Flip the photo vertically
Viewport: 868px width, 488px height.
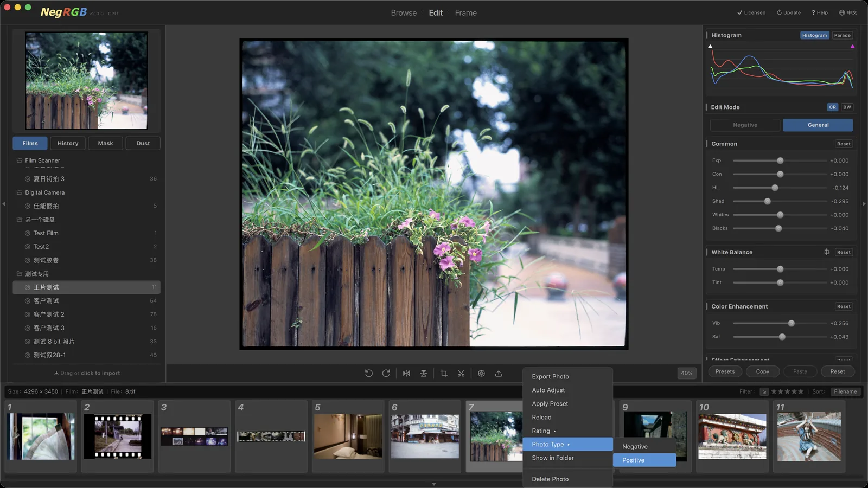coord(424,373)
